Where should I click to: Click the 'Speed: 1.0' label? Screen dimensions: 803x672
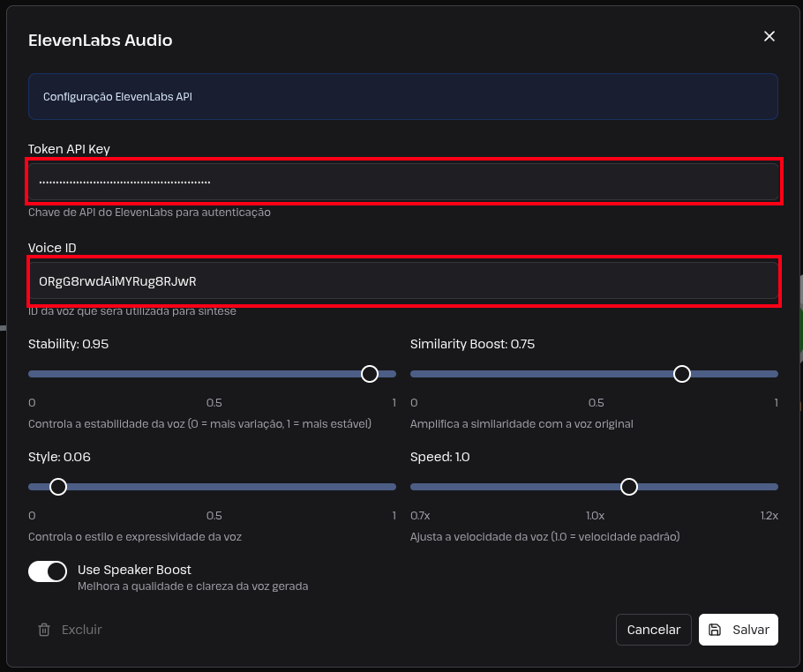[440, 457]
